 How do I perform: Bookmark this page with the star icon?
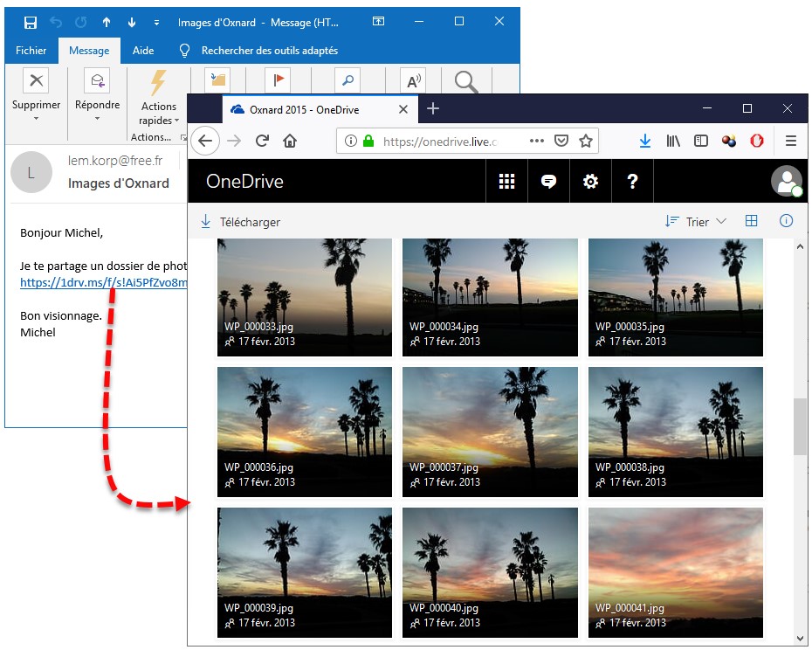tap(586, 141)
